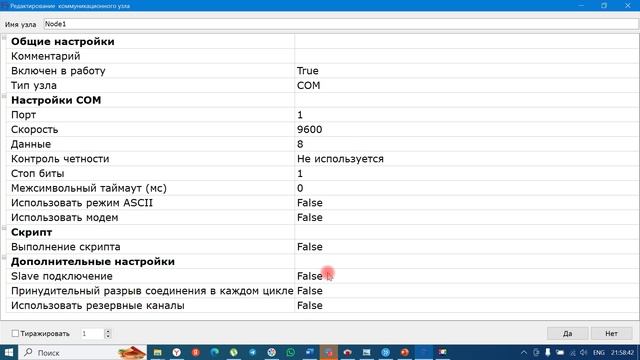
Task: Enable the Тиражировать checkbox
Action: (15, 333)
